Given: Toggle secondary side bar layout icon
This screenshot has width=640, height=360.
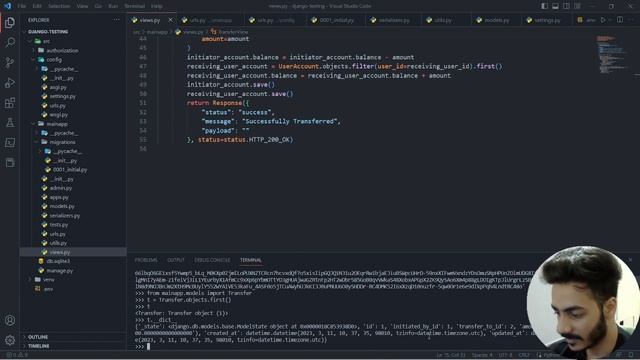Looking at the screenshot, I should point(567,6).
